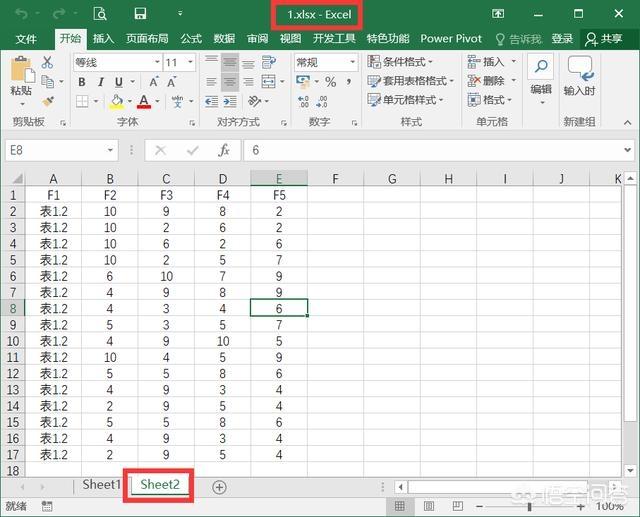The height and width of the screenshot is (517, 640).
Task: Open 单元格样式 cell styles menu
Action: (405, 100)
